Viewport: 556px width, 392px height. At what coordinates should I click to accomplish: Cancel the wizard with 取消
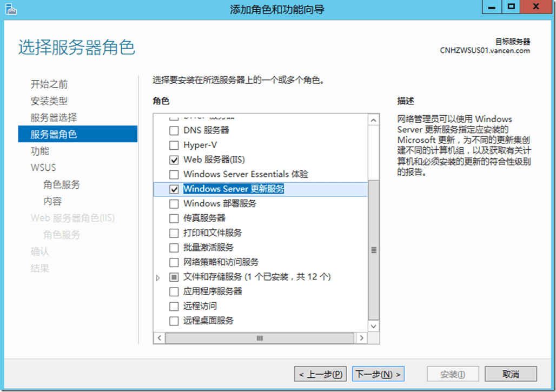511,374
